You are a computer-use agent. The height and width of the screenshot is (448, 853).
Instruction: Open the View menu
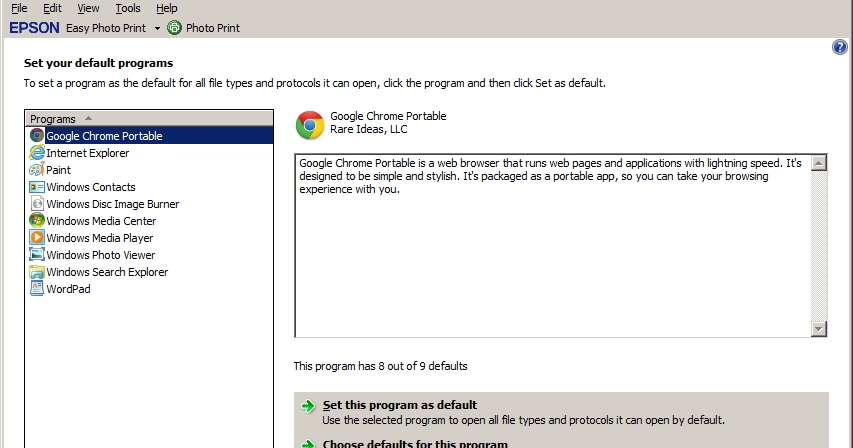click(x=88, y=8)
